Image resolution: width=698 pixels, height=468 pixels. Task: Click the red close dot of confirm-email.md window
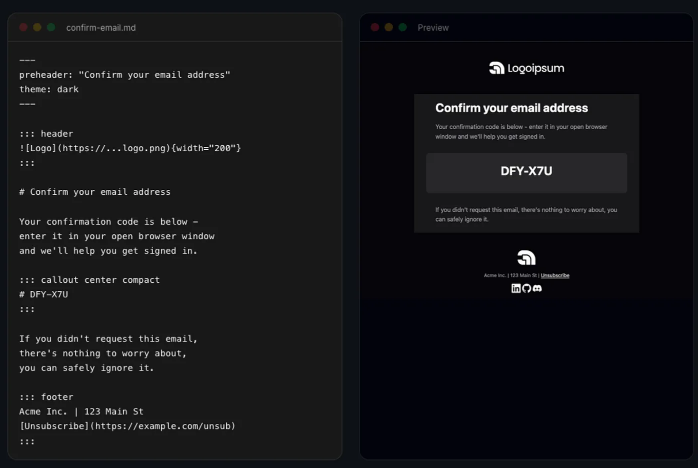23,27
